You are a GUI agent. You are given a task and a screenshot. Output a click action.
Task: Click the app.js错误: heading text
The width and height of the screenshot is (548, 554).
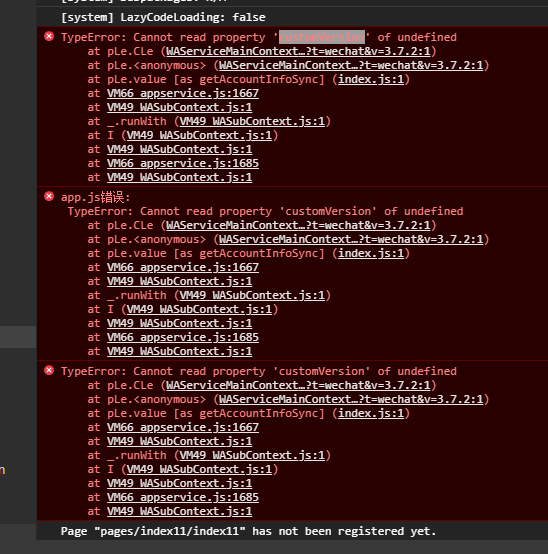[95, 197]
